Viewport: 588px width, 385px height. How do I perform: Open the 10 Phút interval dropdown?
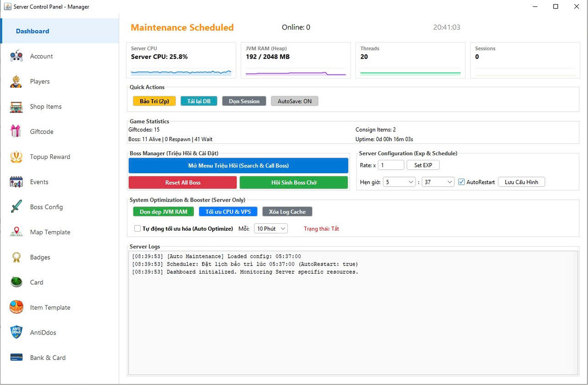(271, 228)
